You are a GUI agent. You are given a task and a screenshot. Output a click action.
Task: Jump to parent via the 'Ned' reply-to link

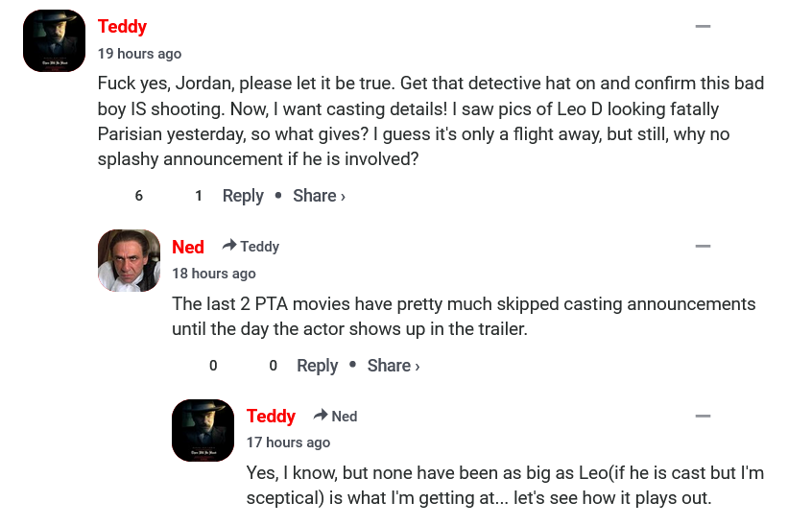[344, 417]
